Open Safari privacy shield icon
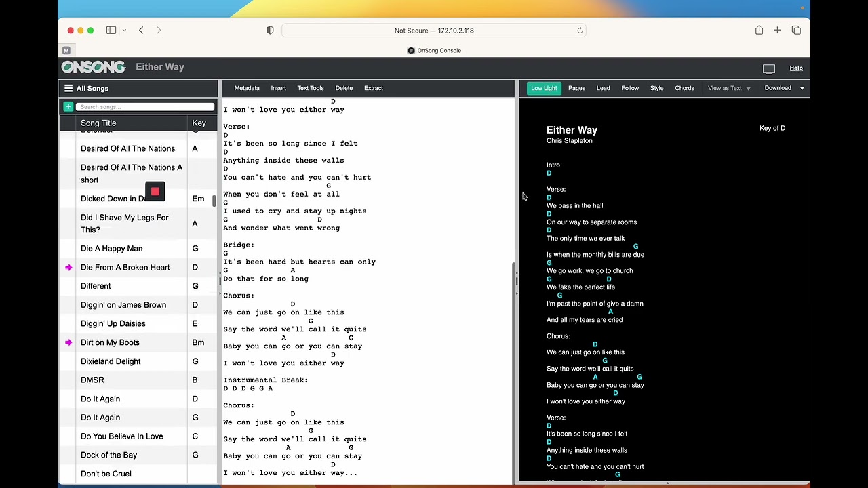Viewport: 868px width, 488px height. coord(270,30)
